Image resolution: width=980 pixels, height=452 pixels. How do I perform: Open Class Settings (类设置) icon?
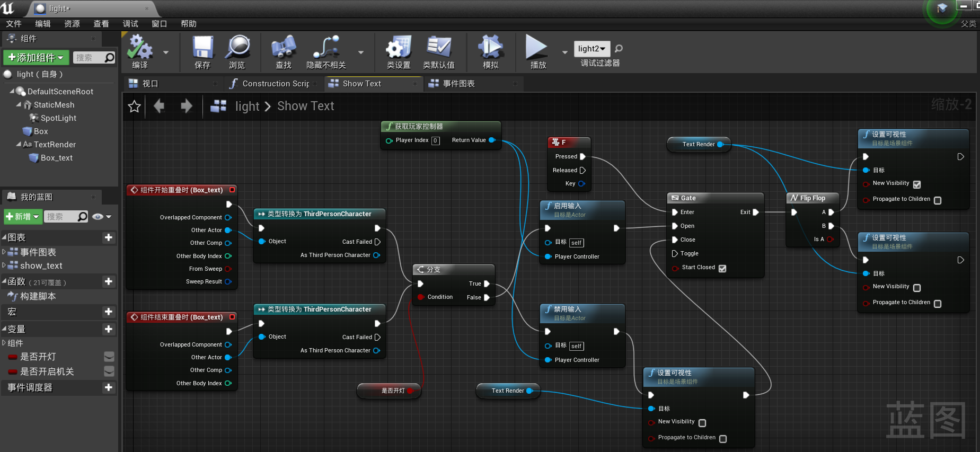click(399, 48)
